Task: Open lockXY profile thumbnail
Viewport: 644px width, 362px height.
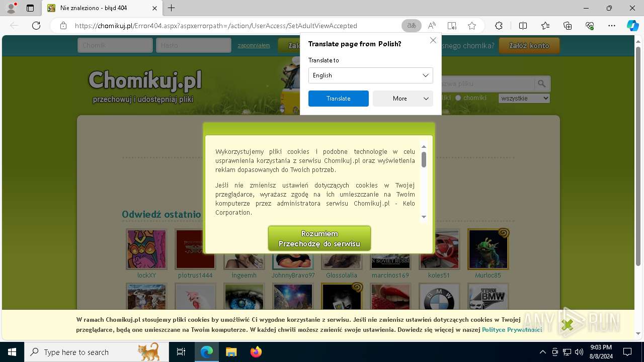Action: [146, 249]
